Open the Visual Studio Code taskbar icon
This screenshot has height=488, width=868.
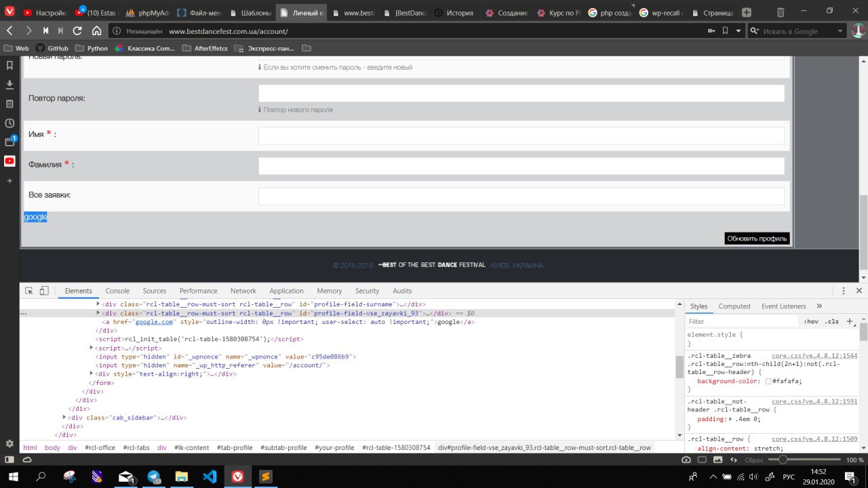210,476
